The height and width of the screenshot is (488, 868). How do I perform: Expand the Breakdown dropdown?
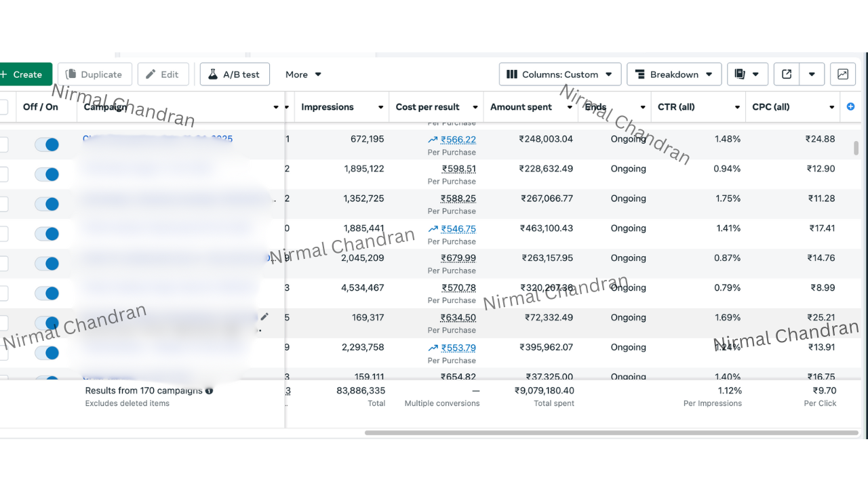pos(674,75)
